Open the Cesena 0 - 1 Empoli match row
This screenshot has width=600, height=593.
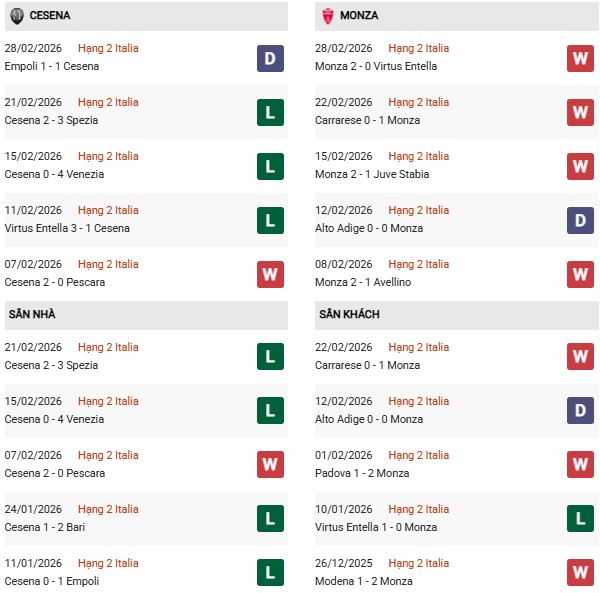tap(55, 581)
